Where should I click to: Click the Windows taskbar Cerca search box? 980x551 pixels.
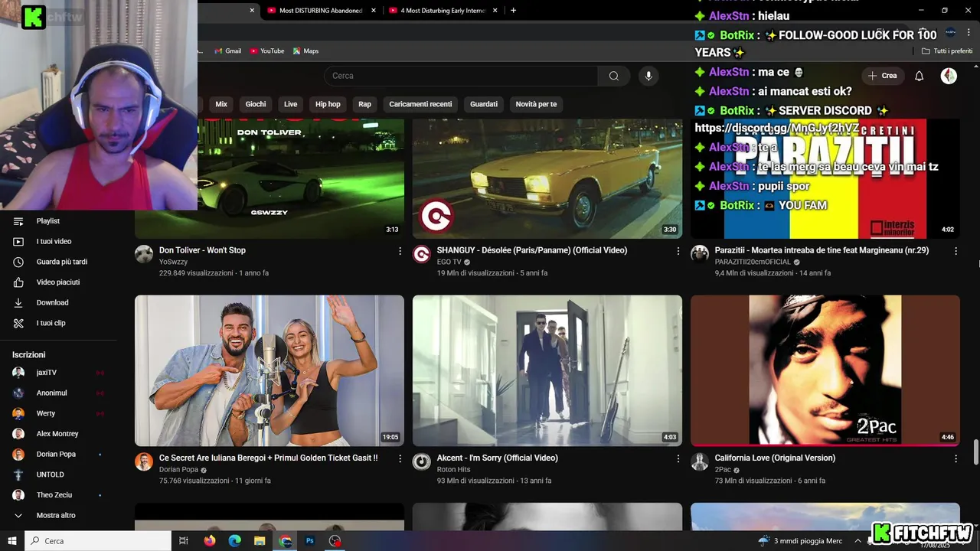98,541
